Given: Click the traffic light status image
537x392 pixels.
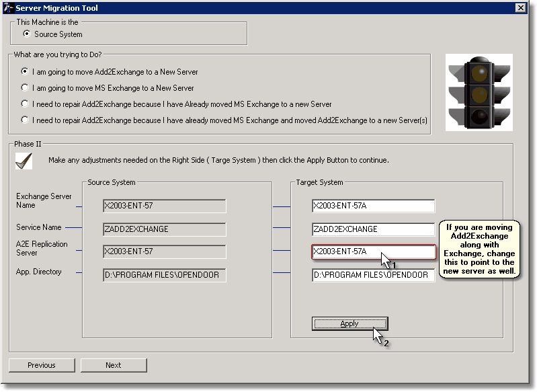Looking at the screenshot, I should 479,92.
